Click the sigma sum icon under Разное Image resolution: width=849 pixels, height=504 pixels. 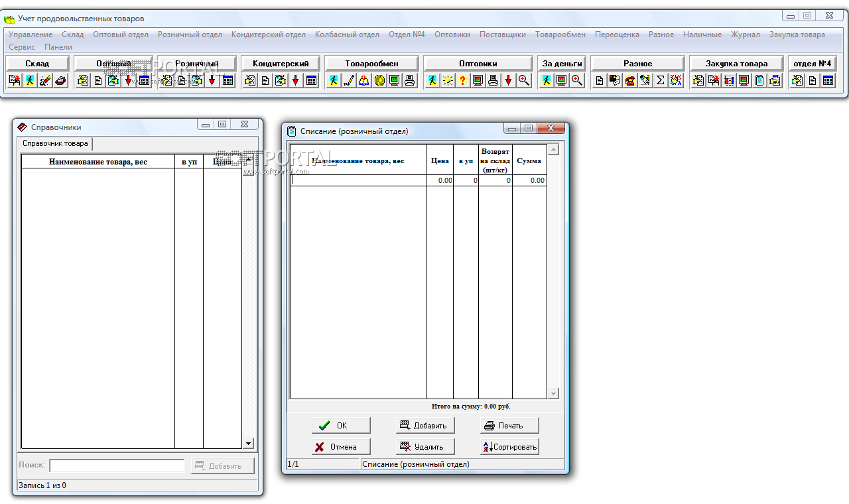661,80
